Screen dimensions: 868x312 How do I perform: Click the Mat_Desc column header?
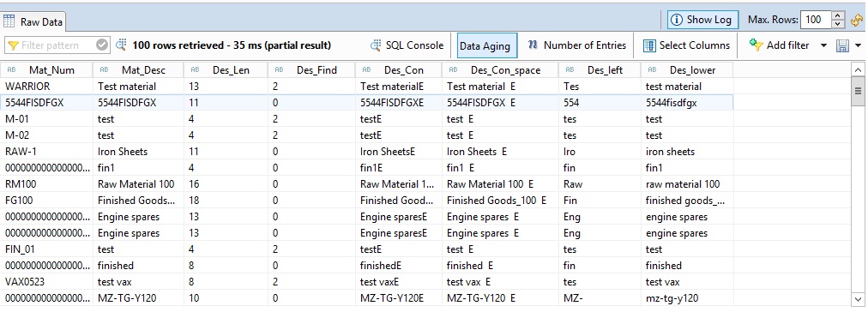click(x=139, y=70)
